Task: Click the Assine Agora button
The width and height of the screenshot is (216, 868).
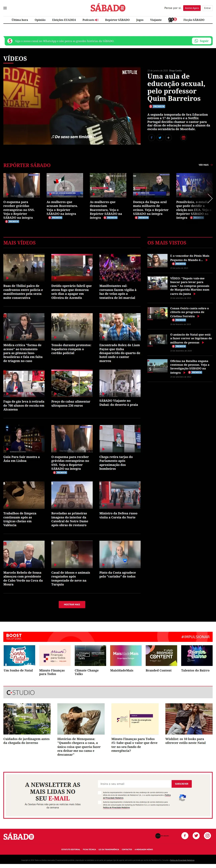Action: (x=192, y=8)
